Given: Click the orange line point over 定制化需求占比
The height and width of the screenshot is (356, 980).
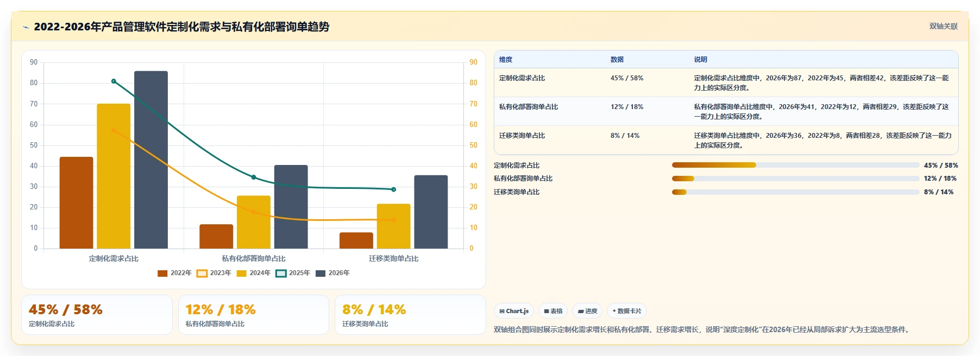Looking at the screenshot, I should [114, 130].
